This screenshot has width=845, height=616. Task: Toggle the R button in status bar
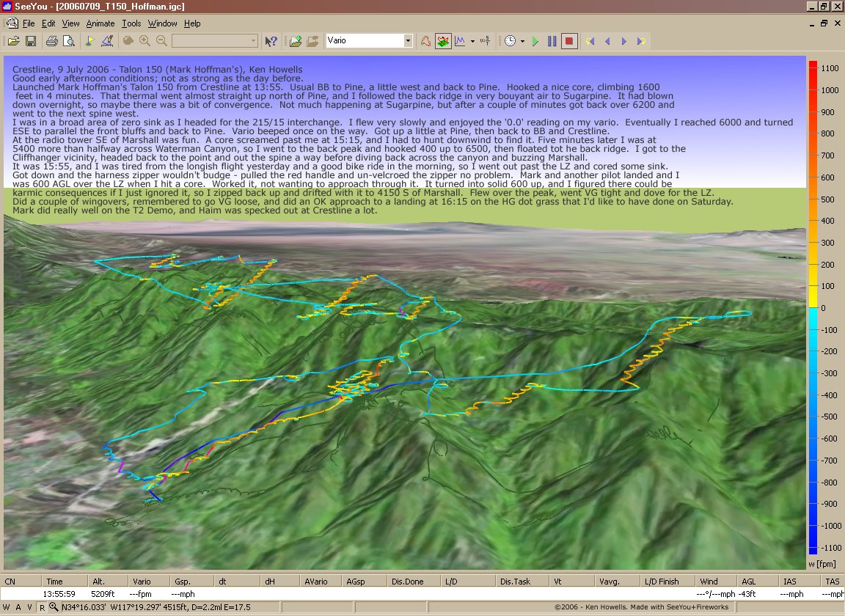(x=43, y=607)
